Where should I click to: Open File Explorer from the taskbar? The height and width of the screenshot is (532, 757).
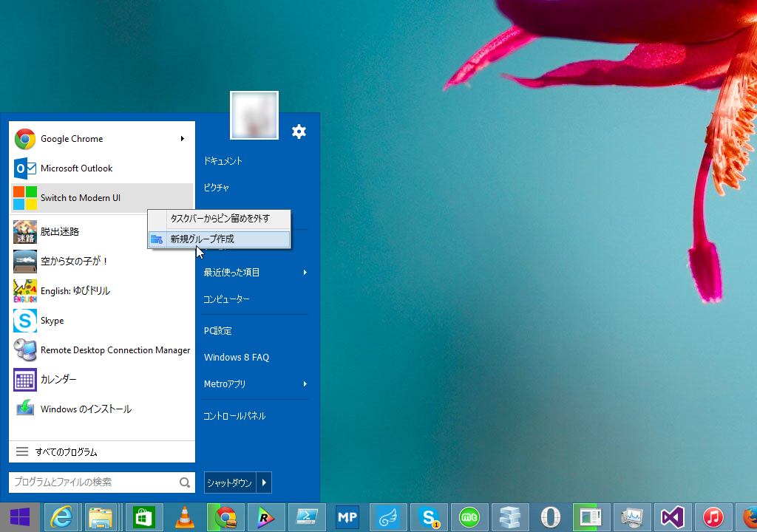(x=101, y=517)
